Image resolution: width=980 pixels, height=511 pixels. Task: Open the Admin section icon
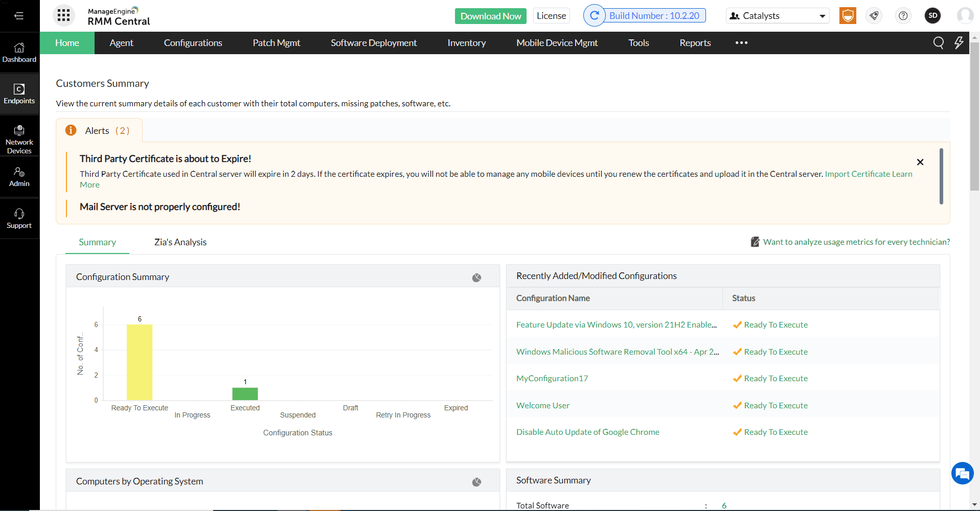pos(19,176)
